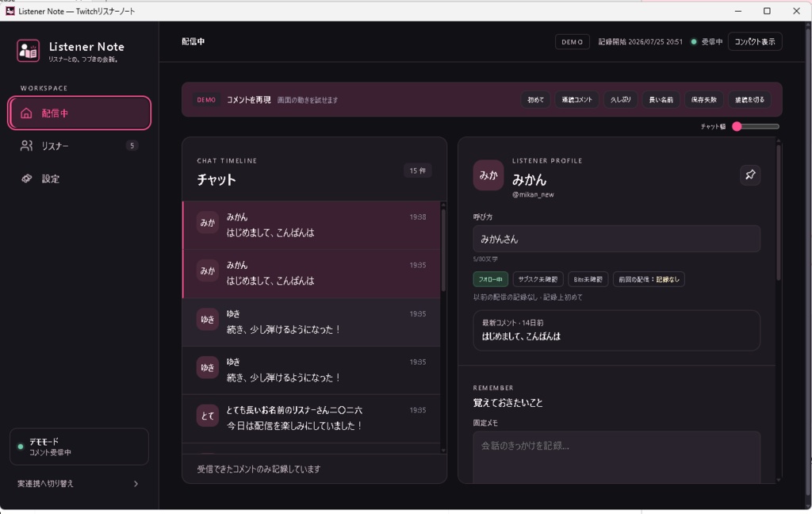
Task: Select the とても長いお名前のリスナーさん chat message
Action: [312, 419]
